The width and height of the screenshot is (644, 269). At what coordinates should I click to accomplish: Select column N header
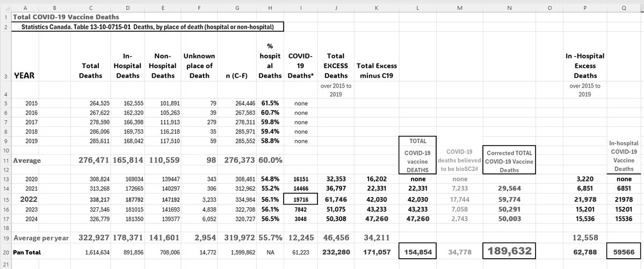(509, 8)
